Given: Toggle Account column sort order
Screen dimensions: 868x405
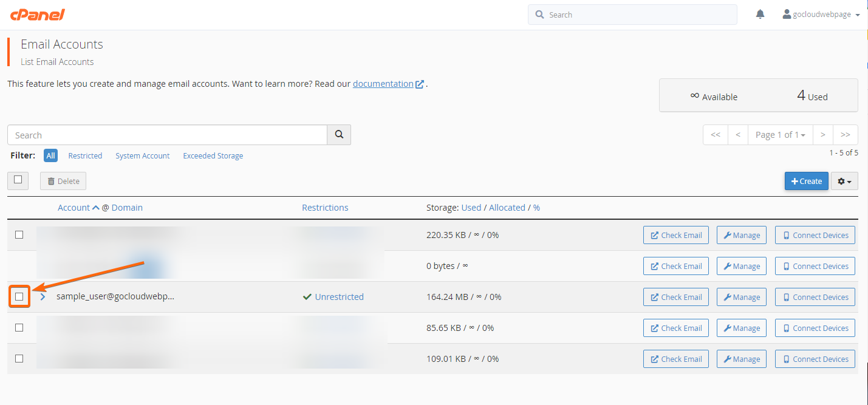Looking at the screenshot, I should coord(78,208).
